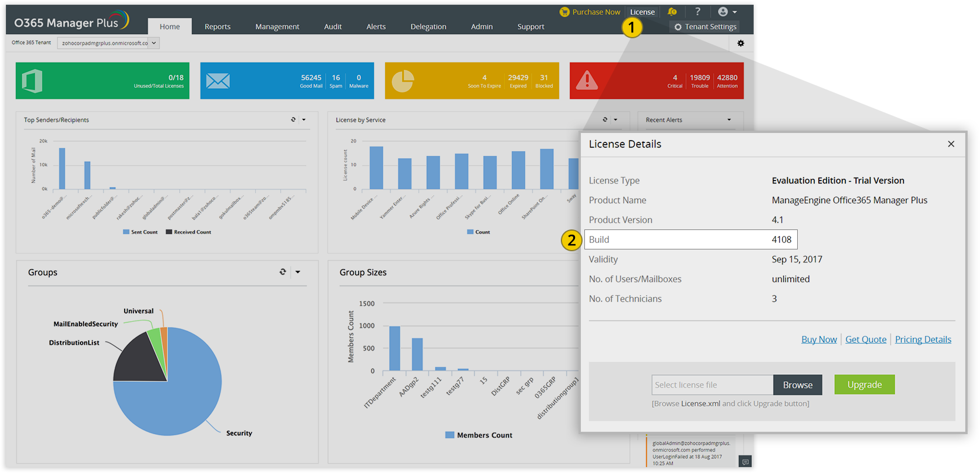This screenshot has height=473, width=980.
Task: Click the License link in the top bar
Action: [x=643, y=12]
